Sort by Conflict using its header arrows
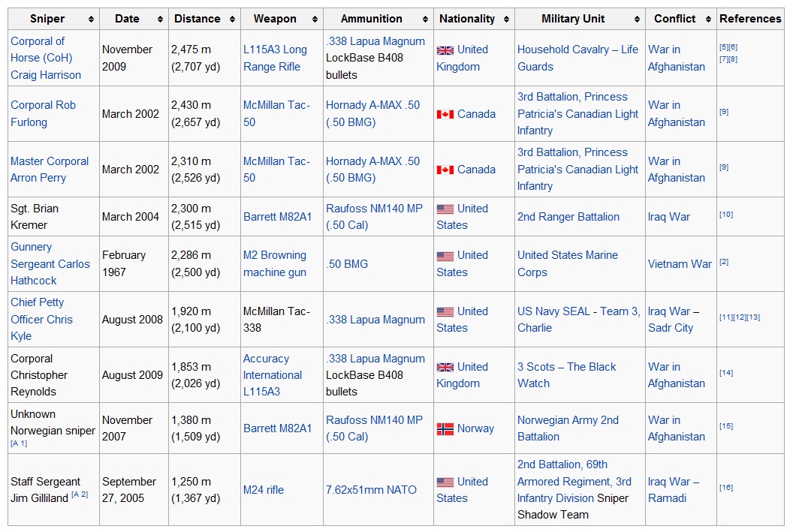This screenshot has width=790, height=532. tap(708, 19)
